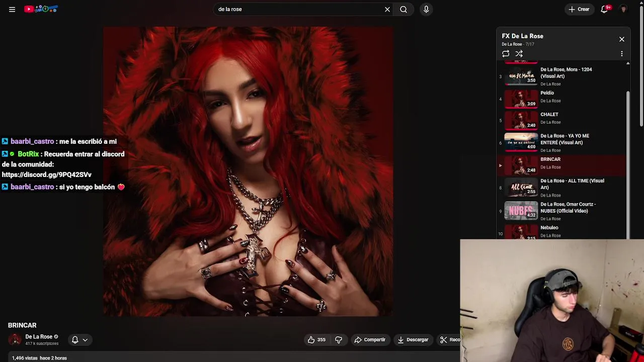644x362 pixels.
Task: Toggle playlist loop
Action: coord(506,54)
